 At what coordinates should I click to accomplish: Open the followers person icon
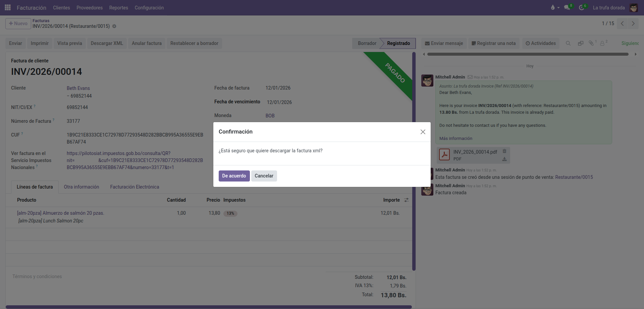602,43
